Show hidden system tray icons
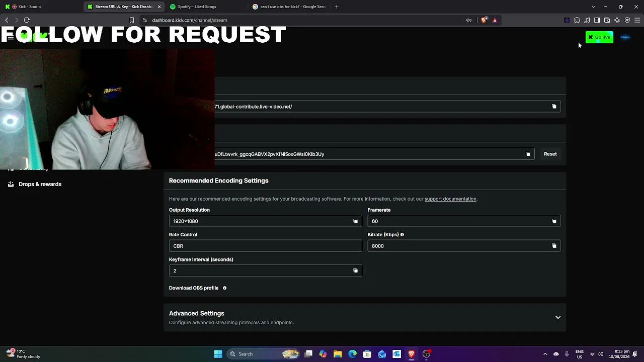The width and height of the screenshot is (644, 362). (545, 354)
